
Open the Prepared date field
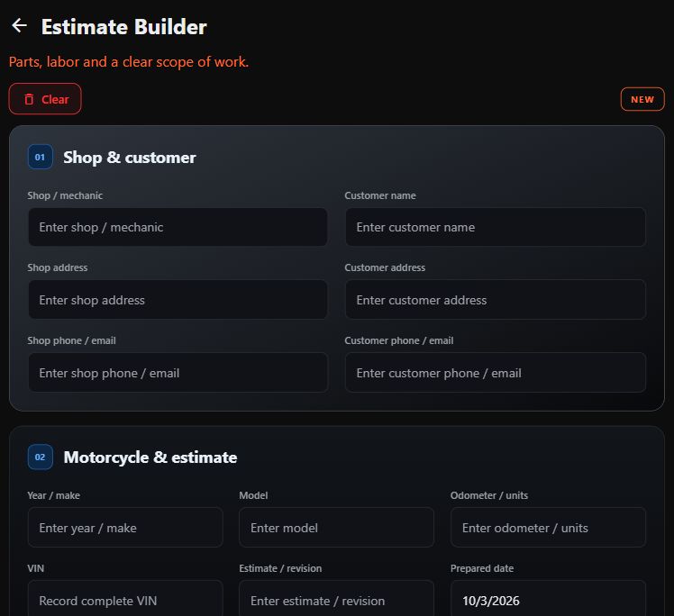point(548,599)
